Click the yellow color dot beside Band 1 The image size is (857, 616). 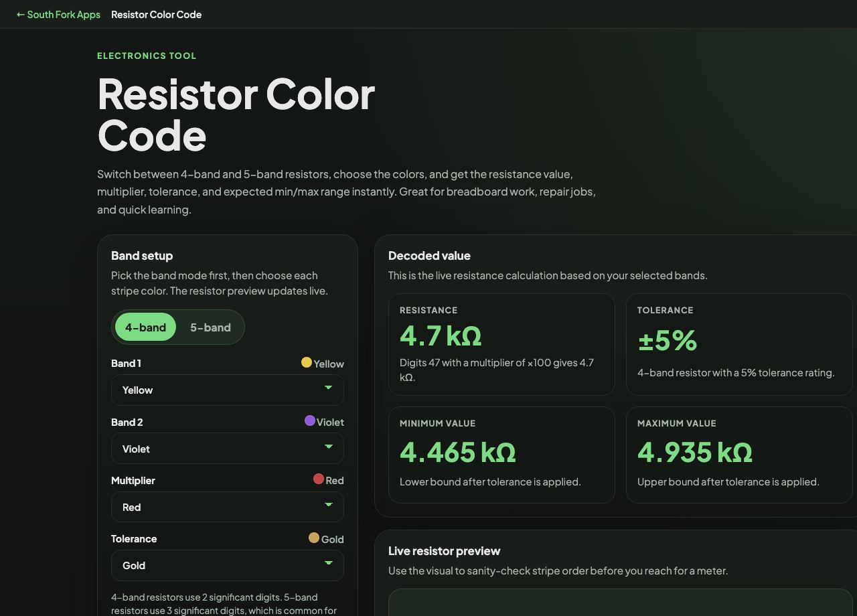coord(307,362)
